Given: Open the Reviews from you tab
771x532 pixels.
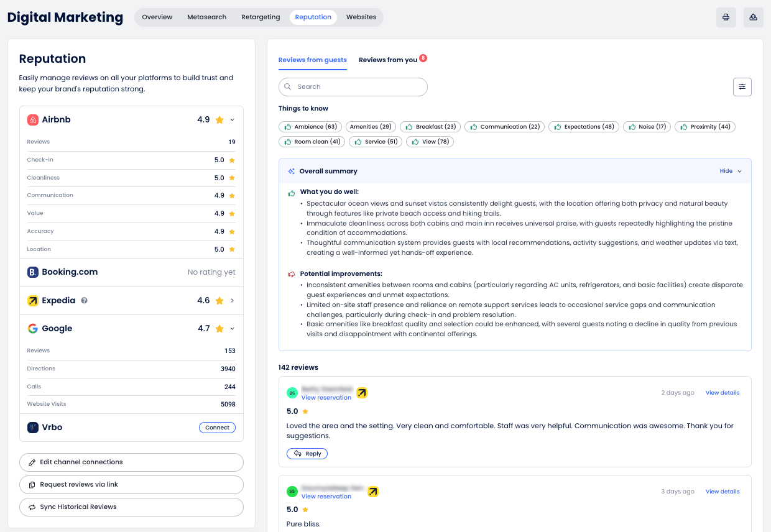Looking at the screenshot, I should point(388,60).
